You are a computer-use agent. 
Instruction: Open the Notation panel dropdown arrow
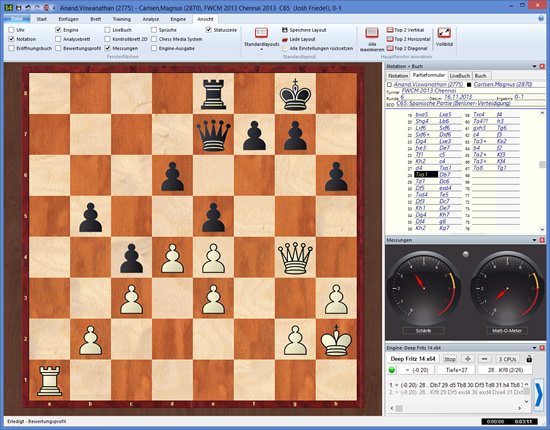[x=534, y=66]
